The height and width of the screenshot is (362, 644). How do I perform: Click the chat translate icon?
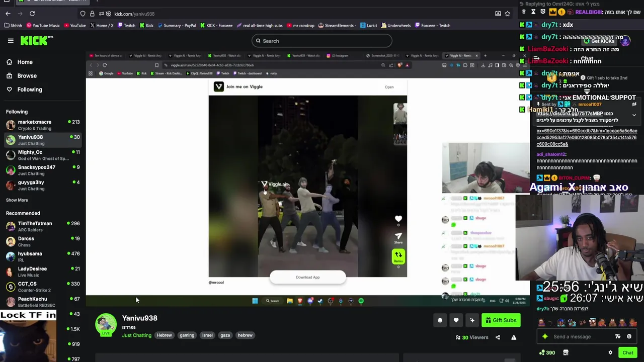coord(617,337)
